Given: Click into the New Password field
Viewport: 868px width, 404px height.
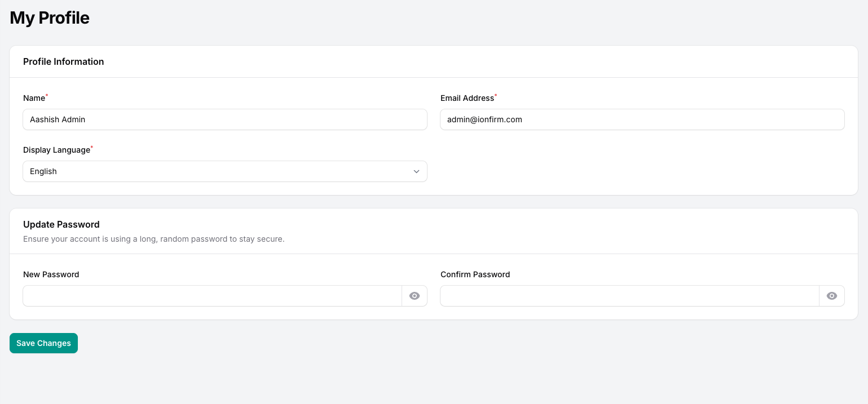Looking at the screenshot, I should (212, 296).
